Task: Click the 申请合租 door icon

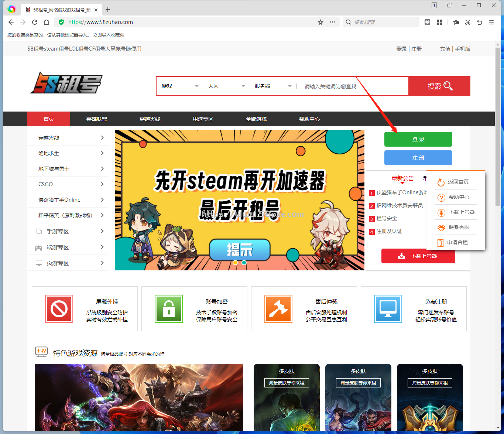Action: tap(440, 243)
